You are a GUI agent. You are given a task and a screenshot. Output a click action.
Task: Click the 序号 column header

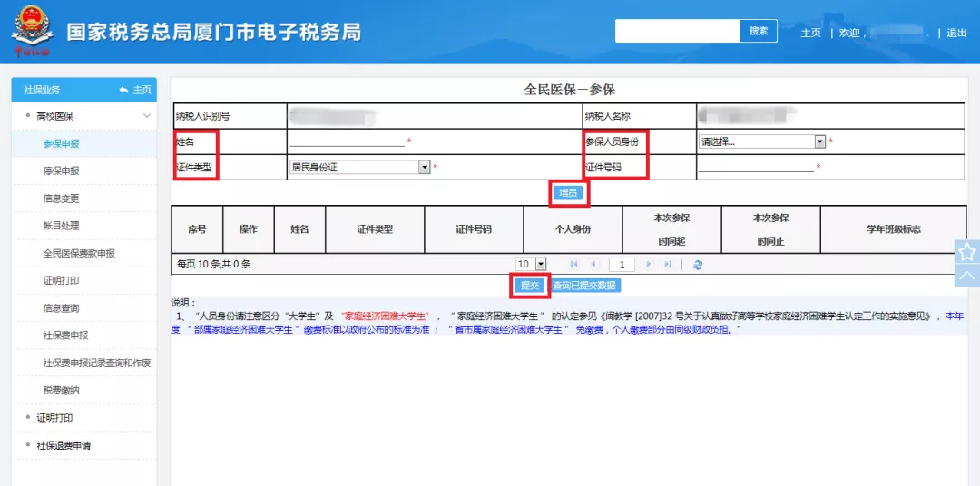click(x=197, y=229)
